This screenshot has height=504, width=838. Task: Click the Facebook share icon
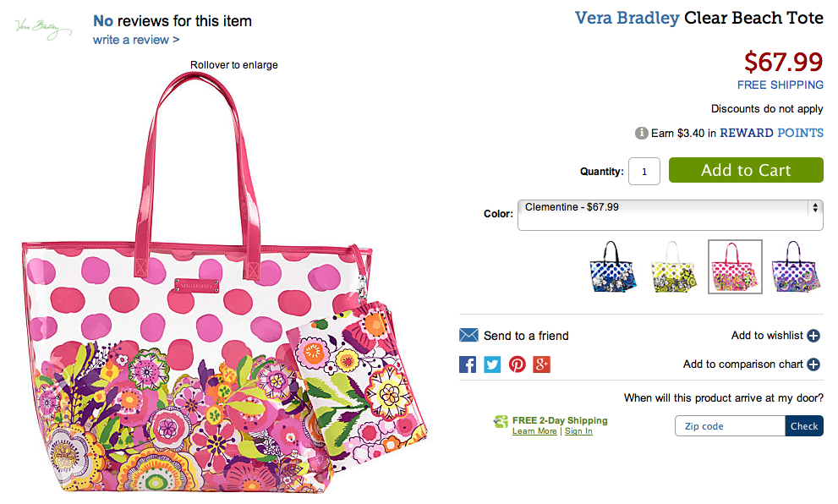[x=468, y=364]
